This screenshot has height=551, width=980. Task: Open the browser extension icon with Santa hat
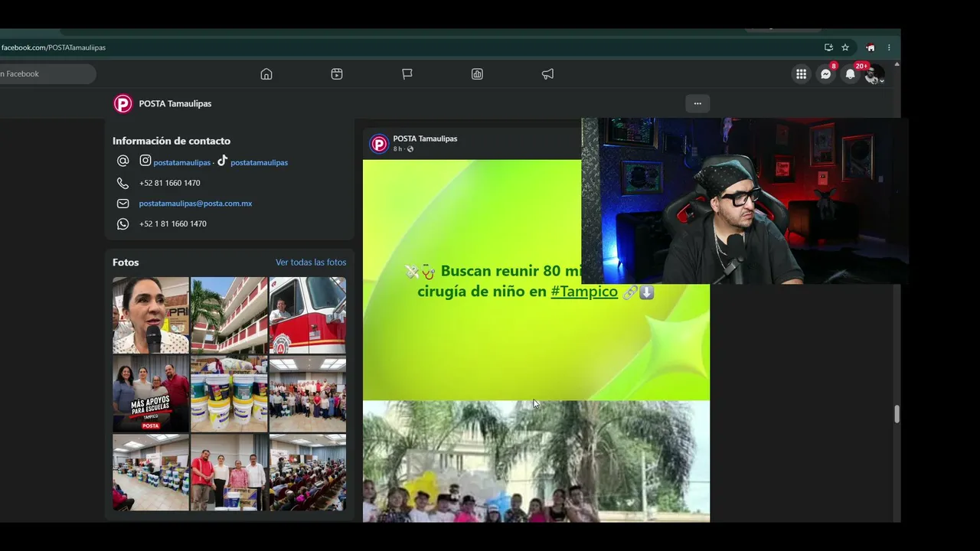[871, 47]
